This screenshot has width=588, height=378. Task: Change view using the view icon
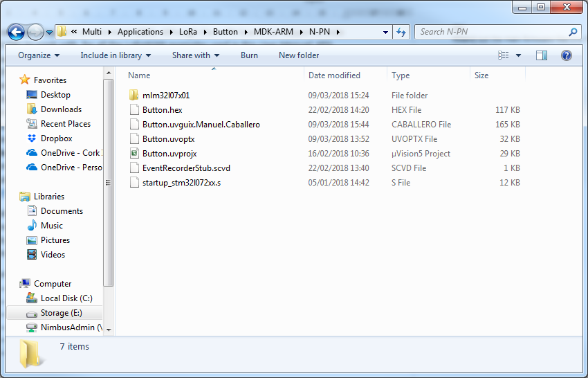click(x=503, y=55)
